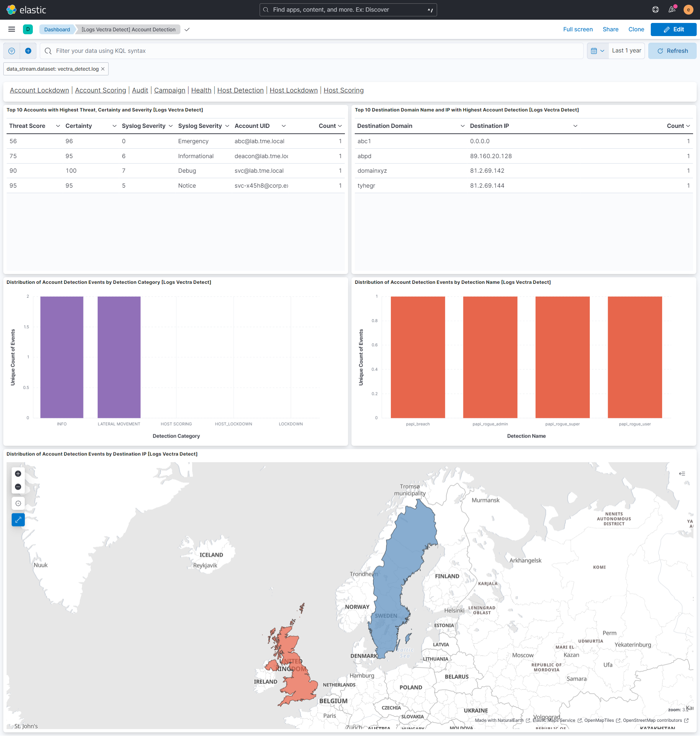Viewport: 700px width, 736px height.
Task: Remove the data_stream.dataset filter pill
Action: click(103, 69)
